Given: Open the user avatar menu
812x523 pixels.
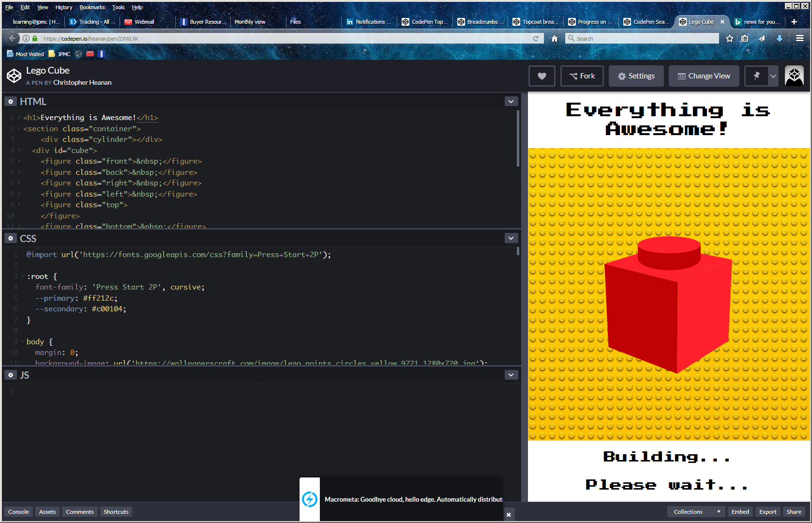Looking at the screenshot, I should 794,76.
